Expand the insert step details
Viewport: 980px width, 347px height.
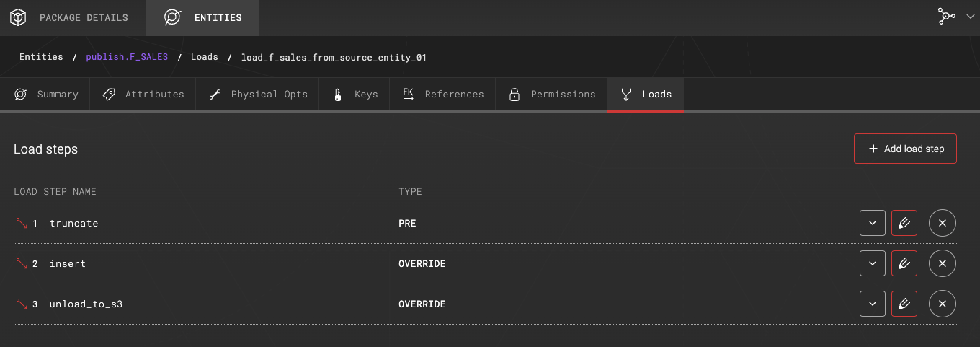(x=873, y=264)
